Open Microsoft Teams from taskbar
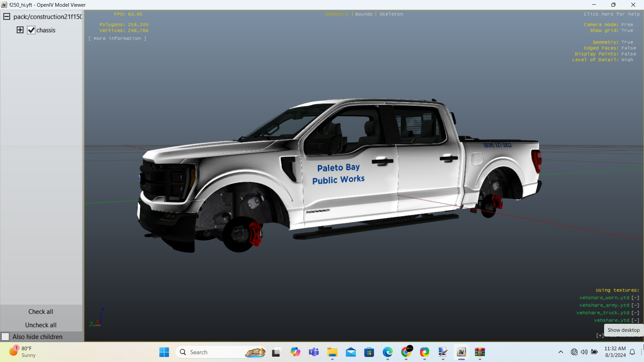 click(x=314, y=352)
